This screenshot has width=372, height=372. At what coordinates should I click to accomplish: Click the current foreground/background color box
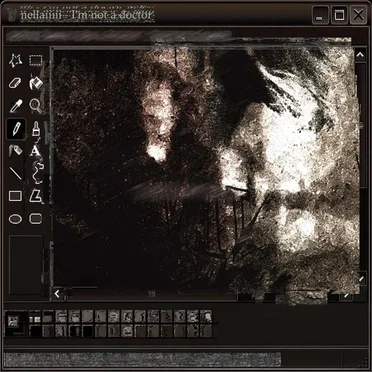(15, 322)
